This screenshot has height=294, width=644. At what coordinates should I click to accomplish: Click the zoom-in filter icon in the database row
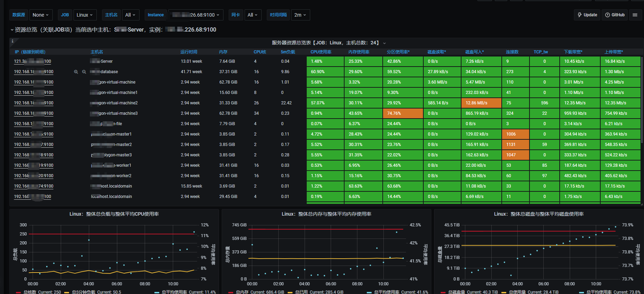(x=76, y=72)
